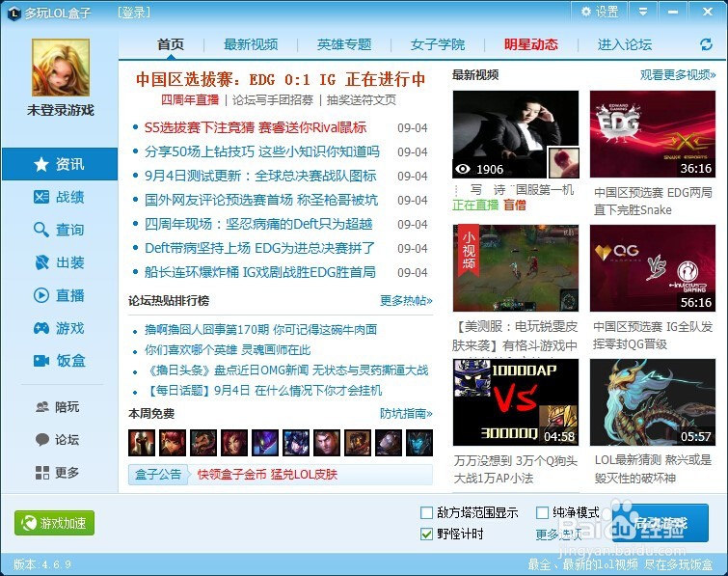This screenshot has width=728, height=576.
Task: Select the sixth free champion icon
Action: 296,443
